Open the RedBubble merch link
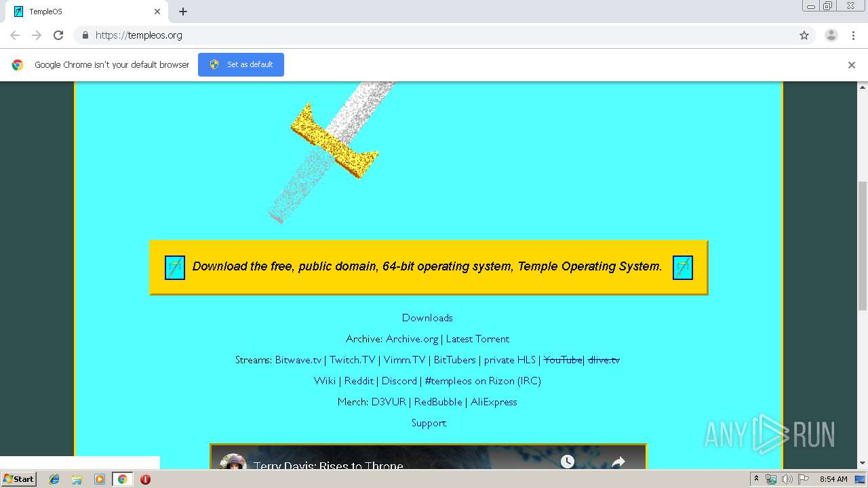The width and height of the screenshot is (868, 488). [x=438, y=402]
